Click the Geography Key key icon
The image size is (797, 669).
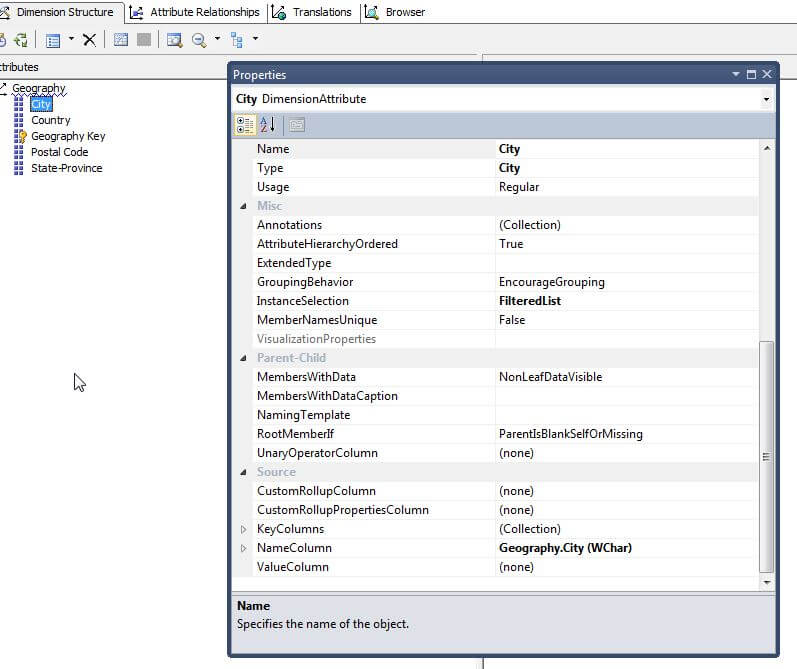[x=19, y=136]
